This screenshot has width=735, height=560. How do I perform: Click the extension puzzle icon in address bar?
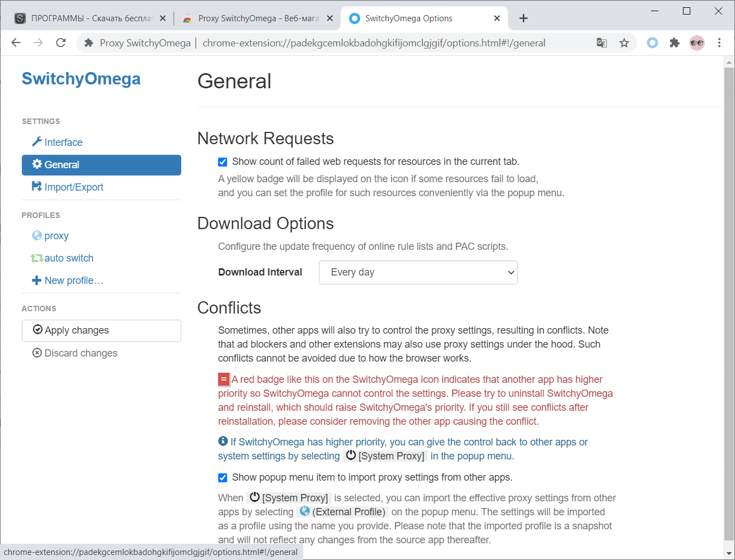(x=88, y=43)
